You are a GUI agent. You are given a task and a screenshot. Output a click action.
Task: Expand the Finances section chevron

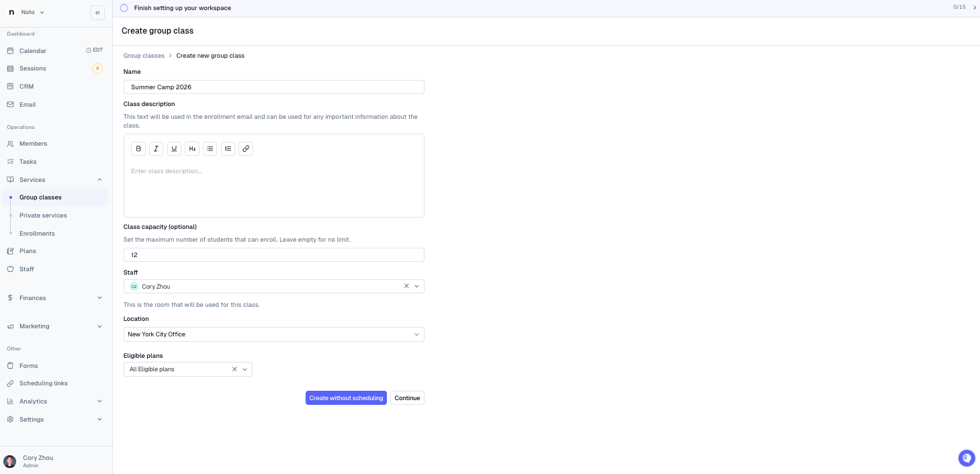[99, 298]
